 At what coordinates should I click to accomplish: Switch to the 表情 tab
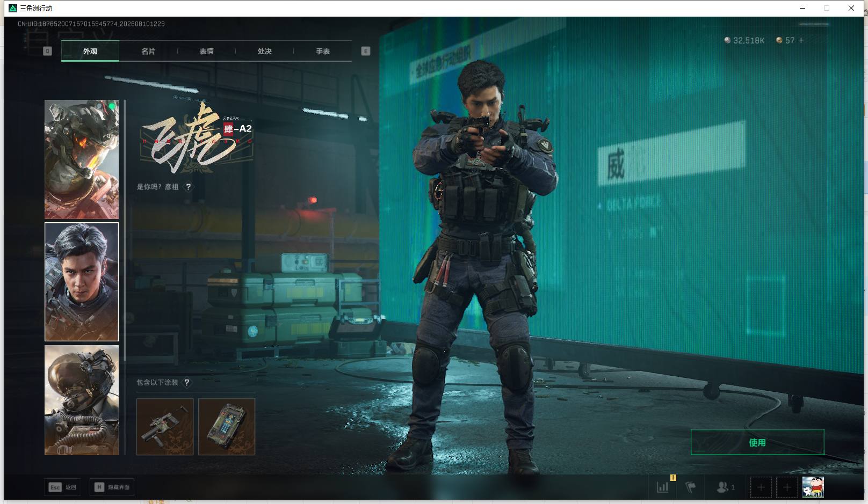[x=206, y=51]
